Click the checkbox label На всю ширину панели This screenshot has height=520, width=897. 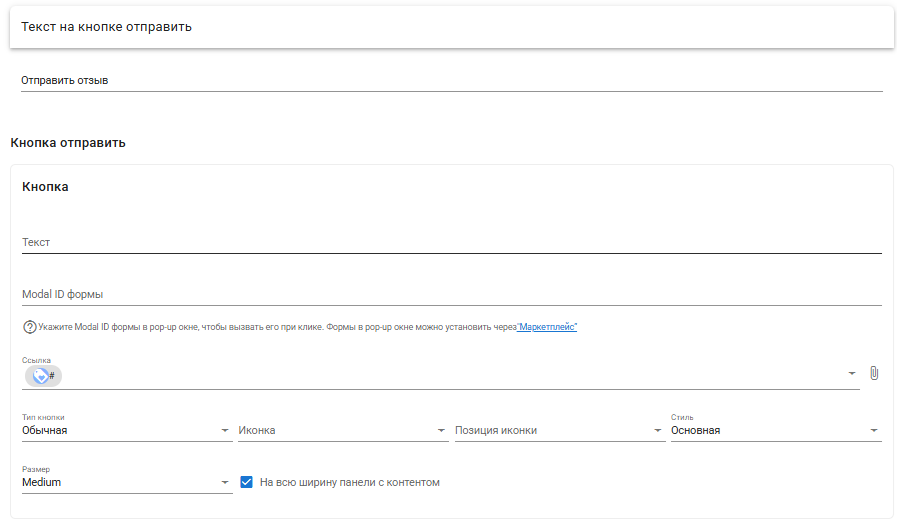point(350,482)
